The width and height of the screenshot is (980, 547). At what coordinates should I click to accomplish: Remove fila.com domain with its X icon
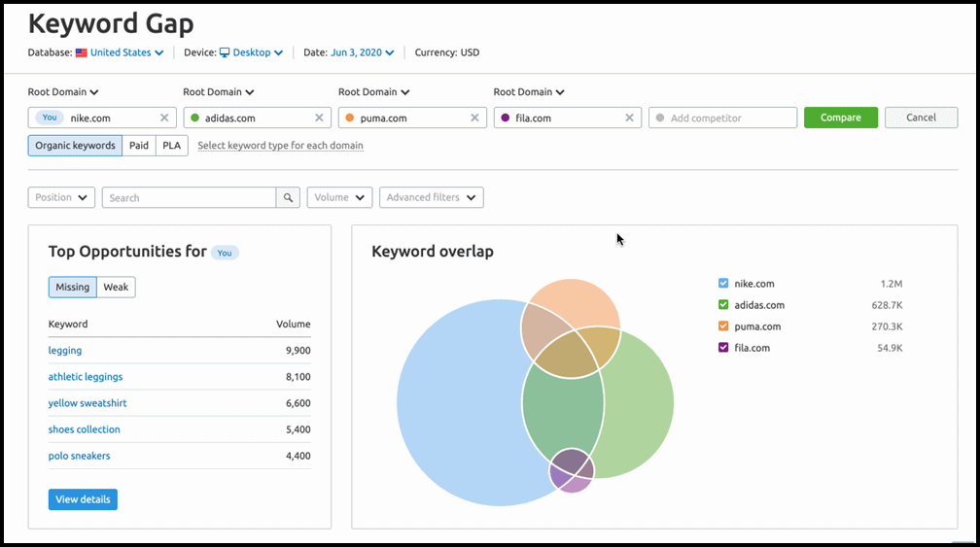(x=629, y=118)
